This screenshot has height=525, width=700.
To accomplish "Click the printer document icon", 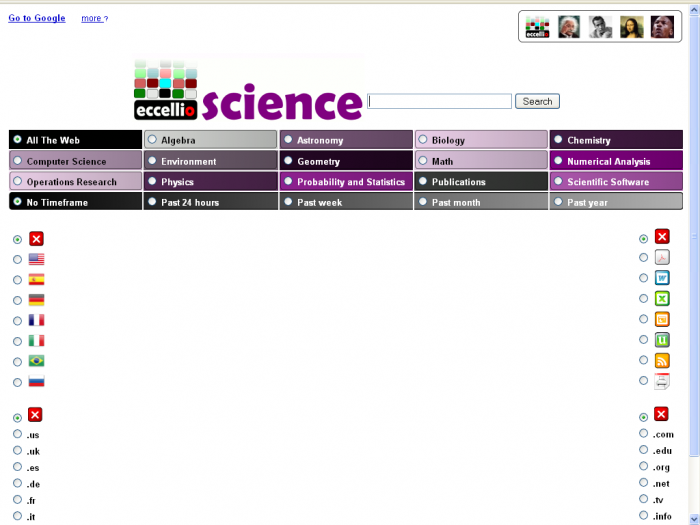I will click(x=662, y=381).
